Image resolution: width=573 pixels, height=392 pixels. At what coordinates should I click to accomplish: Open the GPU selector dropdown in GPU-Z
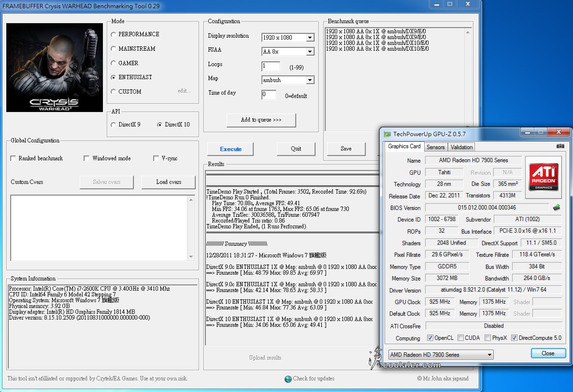click(441, 355)
